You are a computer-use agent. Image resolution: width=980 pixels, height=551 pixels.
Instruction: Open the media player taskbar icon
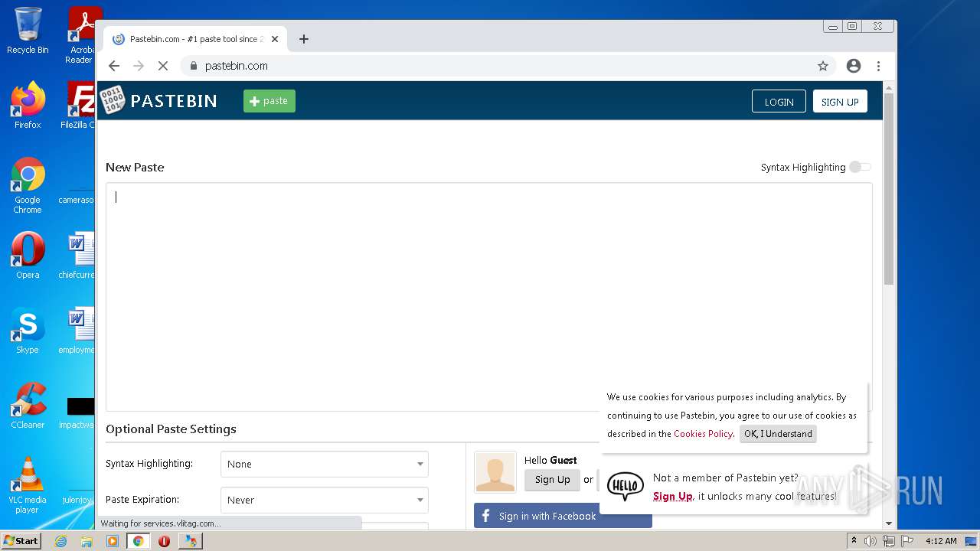point(113,541)
